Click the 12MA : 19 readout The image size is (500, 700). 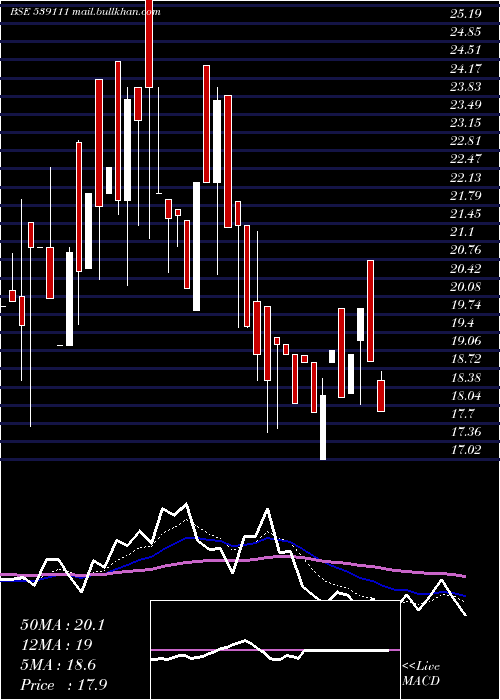[x=57, y=645]
